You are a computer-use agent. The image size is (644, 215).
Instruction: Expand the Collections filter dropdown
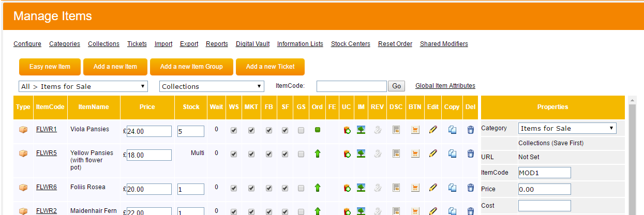tap(212, 86)
